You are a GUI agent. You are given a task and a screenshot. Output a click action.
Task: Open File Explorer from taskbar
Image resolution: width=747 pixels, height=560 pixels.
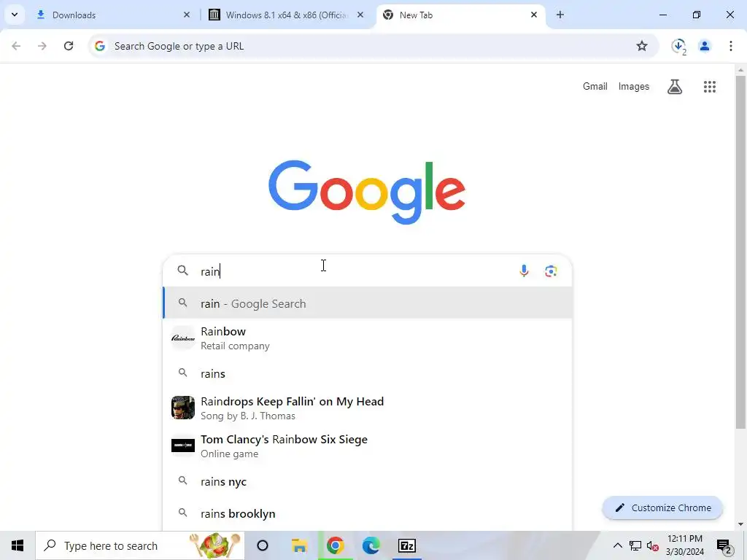click(x=299, y=545)
